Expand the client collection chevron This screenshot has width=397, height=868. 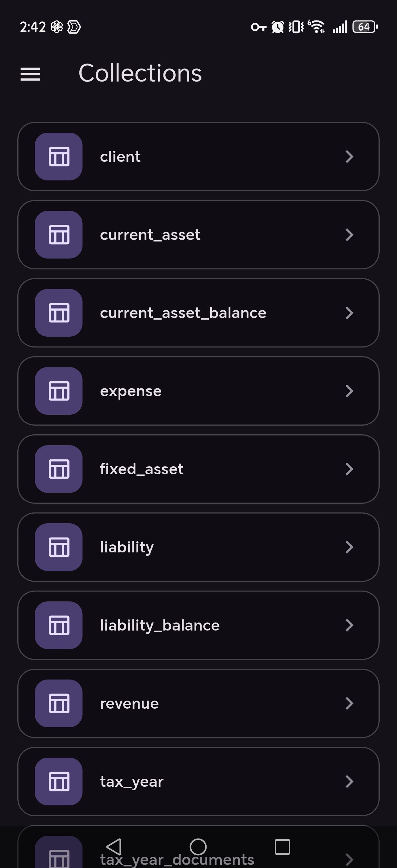(350, 157)
